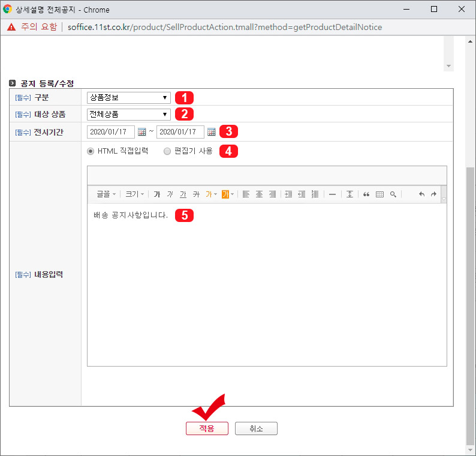Apply italic formatting in editor toolbar
Viewport: 476px width, 456px height.
coord(170,194)
